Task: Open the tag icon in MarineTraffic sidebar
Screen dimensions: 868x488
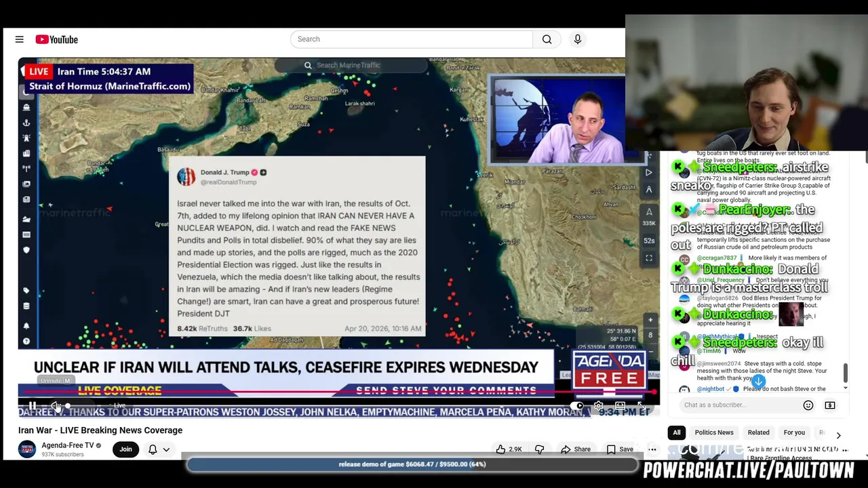Action: pyautogui.click(x=26, y=290)
